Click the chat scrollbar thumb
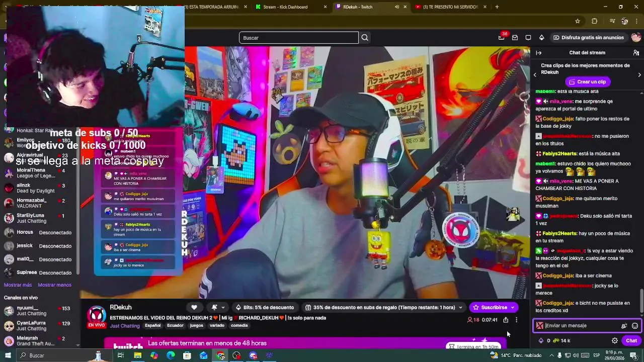The height and width of the screenshot is (362, 644). [641, 301]
